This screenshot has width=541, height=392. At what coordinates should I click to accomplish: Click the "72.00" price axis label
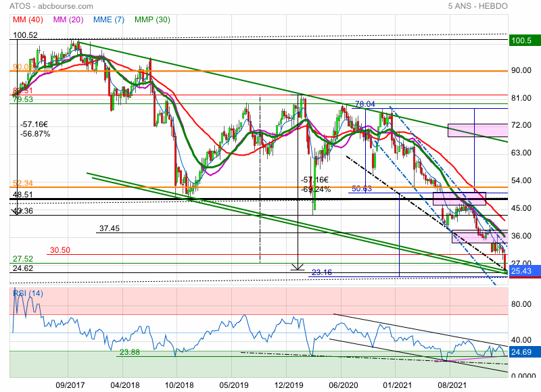521,125
